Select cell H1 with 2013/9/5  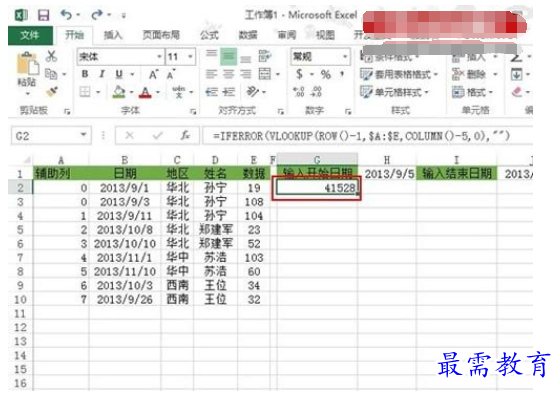tap(387, 174)
